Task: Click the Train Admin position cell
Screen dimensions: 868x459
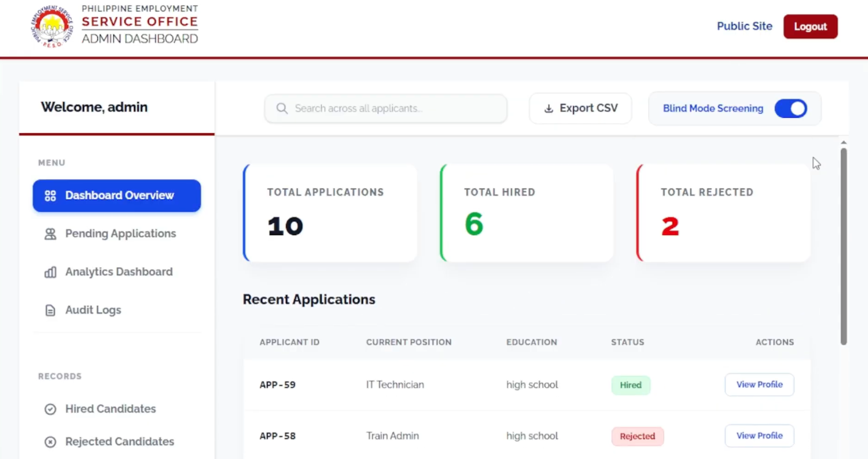Action: point(393,436)
